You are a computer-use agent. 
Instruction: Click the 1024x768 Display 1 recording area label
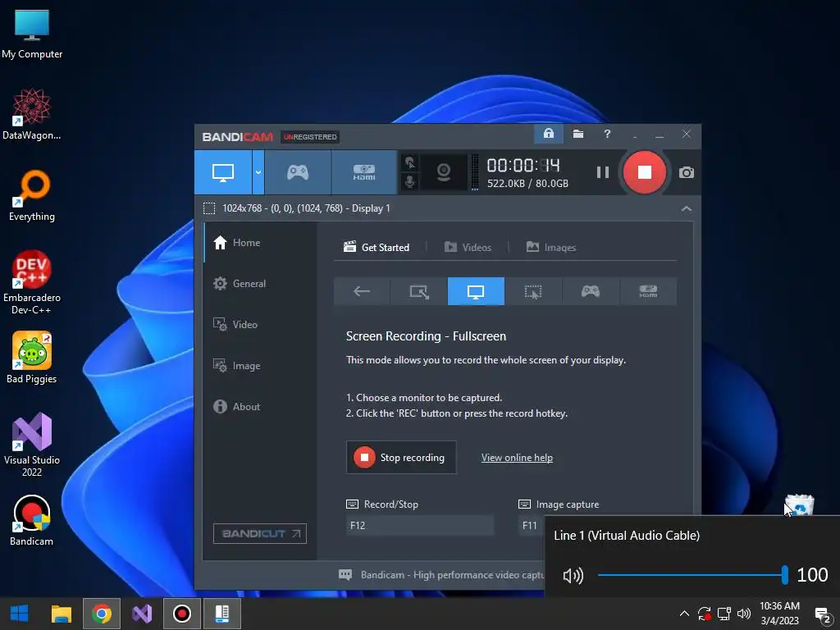click(307, 208)
